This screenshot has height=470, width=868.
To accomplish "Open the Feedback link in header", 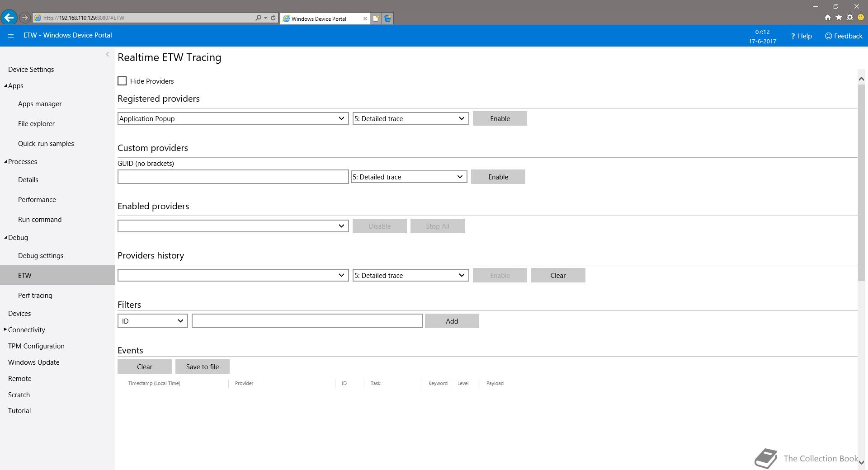I will [x=844, y=36].
